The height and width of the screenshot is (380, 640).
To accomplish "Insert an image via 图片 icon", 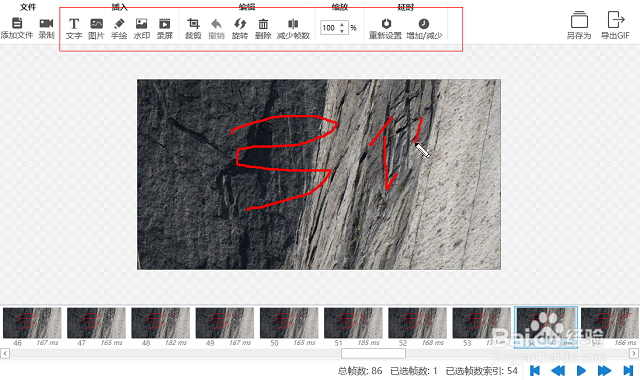I will [96, 24].
